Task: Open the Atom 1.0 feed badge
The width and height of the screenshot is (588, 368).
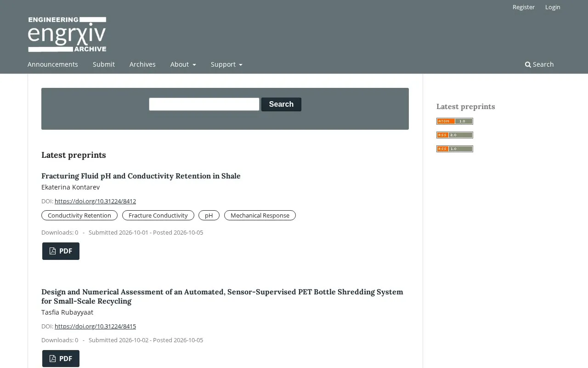Action: tap(455, 121)
